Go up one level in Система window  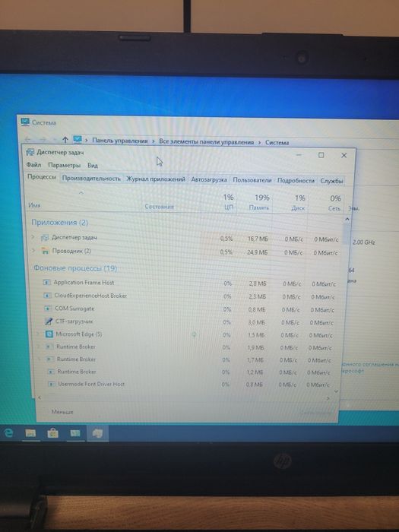65,139
